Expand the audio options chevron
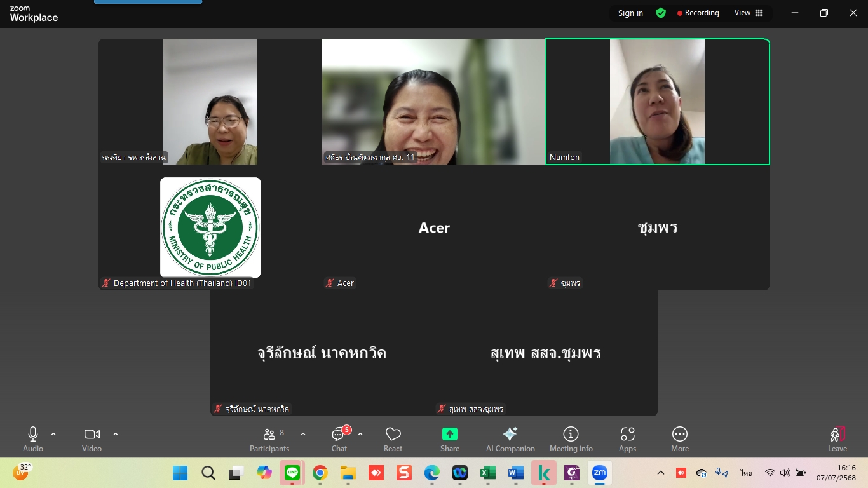 point(53,435)
